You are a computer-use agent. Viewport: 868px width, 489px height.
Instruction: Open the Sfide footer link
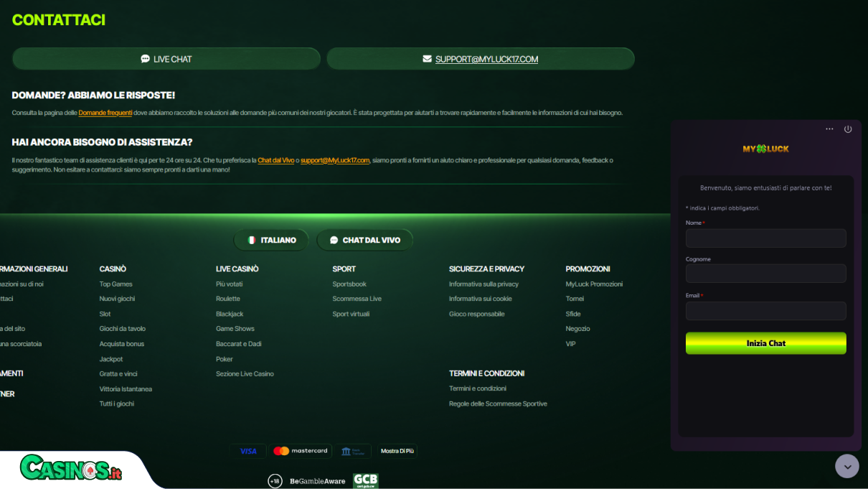coord(573,314)
